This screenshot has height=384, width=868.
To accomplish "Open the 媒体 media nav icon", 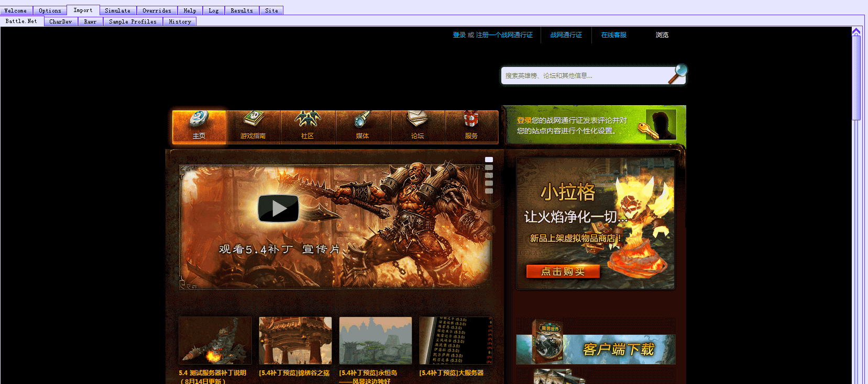I will [362, 127].
